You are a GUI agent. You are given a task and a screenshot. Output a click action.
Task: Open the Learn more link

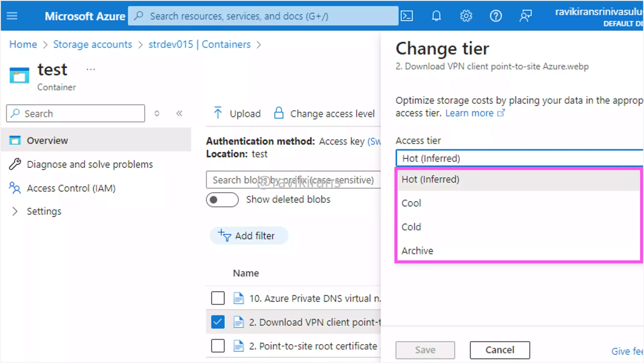point(469,113)
